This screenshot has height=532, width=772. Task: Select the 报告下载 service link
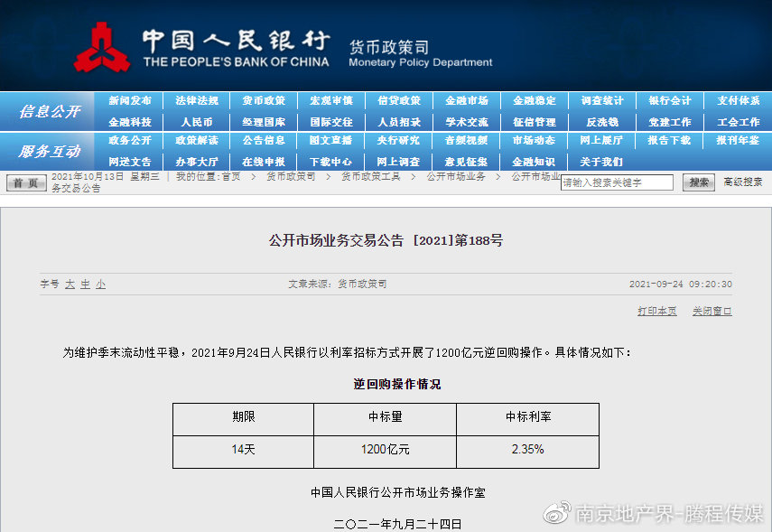click(669, 140)
